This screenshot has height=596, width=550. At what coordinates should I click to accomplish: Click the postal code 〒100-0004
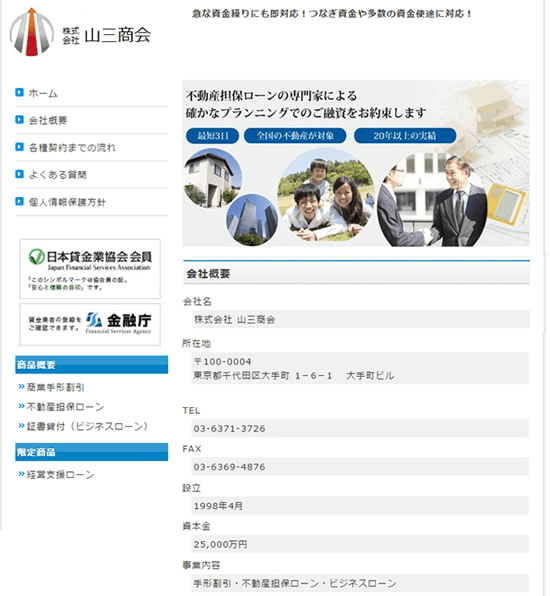223,361
